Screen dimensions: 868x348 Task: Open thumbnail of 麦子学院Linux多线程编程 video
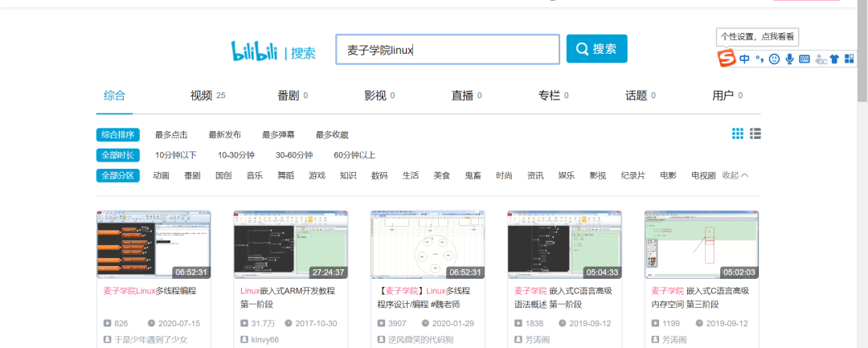[154, 244]
